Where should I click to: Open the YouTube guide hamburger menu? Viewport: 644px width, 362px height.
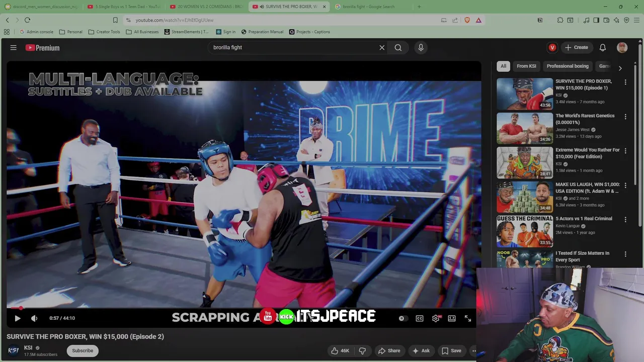(14, 48)
